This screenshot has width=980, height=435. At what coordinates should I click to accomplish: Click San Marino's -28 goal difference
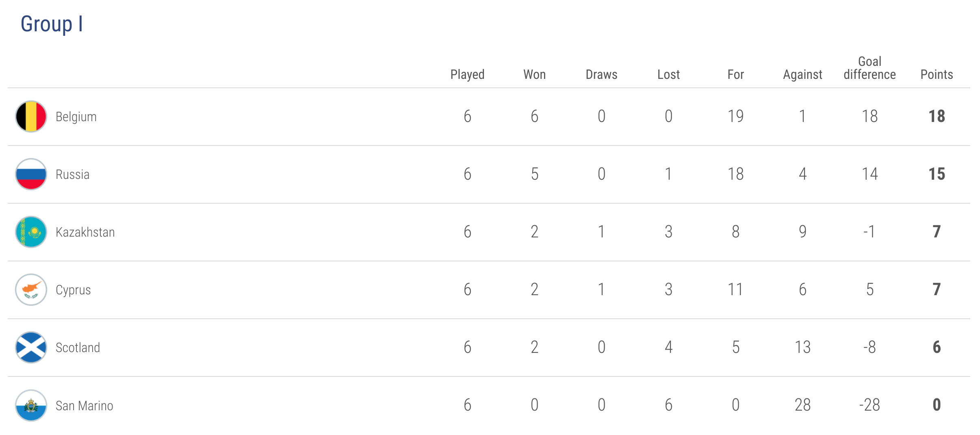point(869,405)
